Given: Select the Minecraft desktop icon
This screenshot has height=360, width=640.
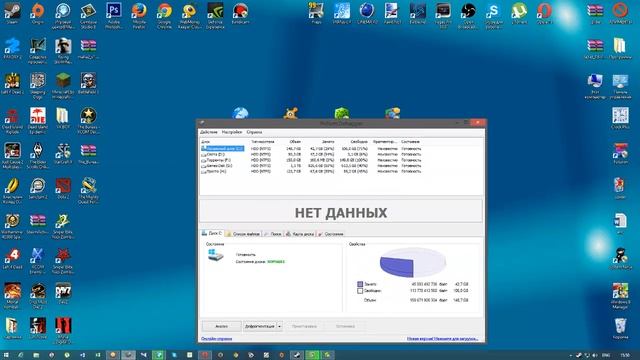Looking at the screenshot, I should pos(63,86).
